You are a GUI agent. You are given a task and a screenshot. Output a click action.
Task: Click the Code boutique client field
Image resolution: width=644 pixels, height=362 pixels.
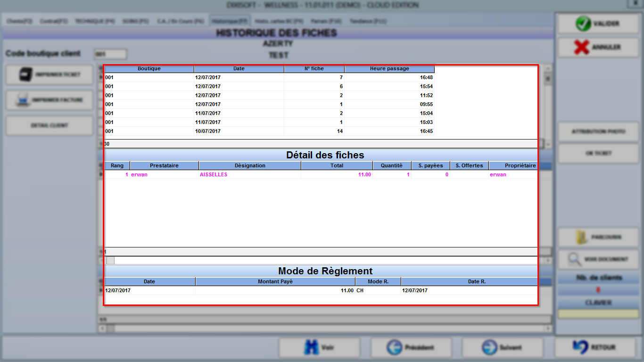[x=110, y=54]
